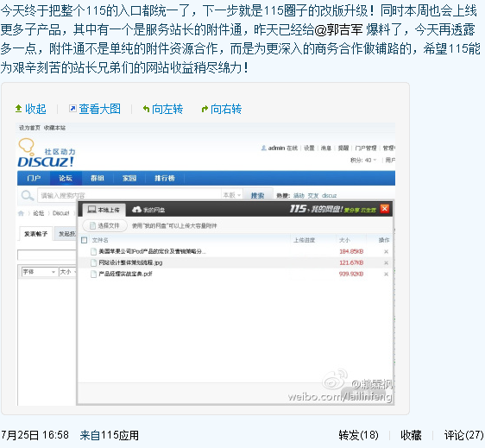Remove the 184.85KB file with its X
Screen dimensions: 485x448
[x=386, y=251]
